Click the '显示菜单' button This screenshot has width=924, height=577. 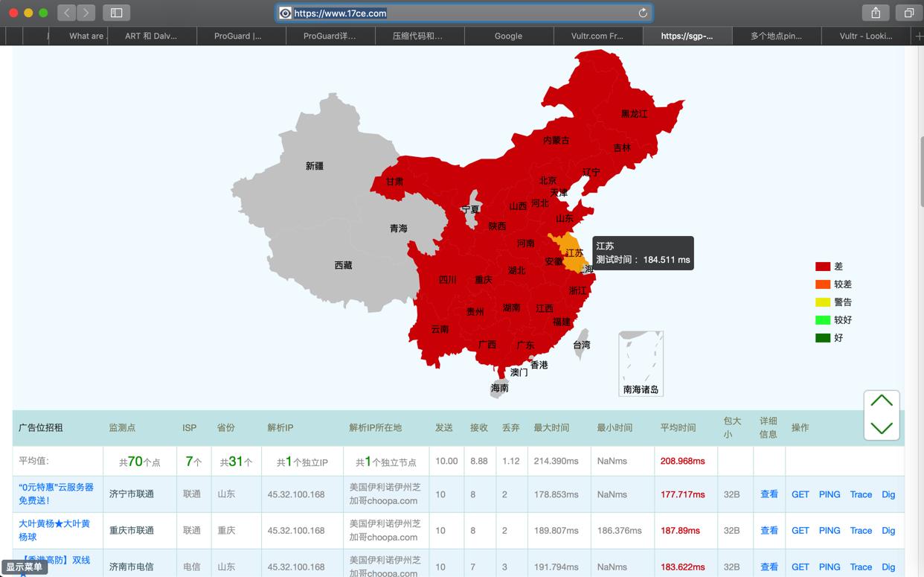tap(25, 567)
